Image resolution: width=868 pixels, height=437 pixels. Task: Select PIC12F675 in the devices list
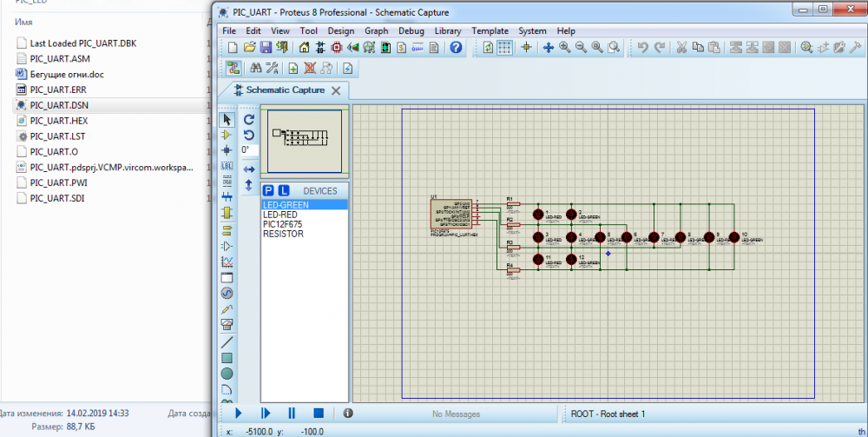pyautogui.click(x=283, y=224)
